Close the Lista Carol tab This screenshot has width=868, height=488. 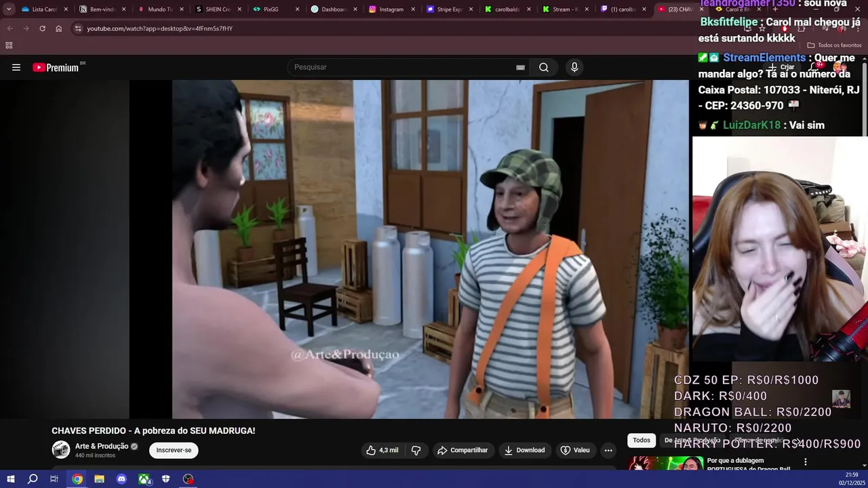coord(66,9)
